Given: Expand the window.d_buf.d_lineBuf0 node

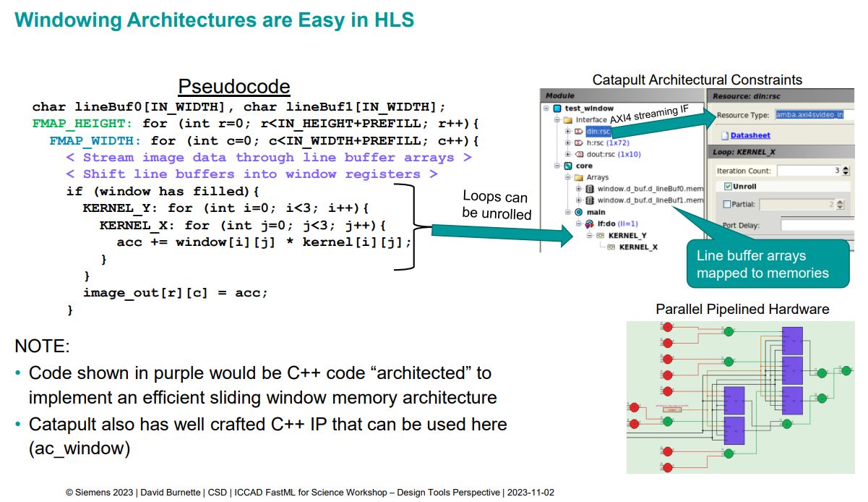Looking at the screenshot, I should 578,189.
